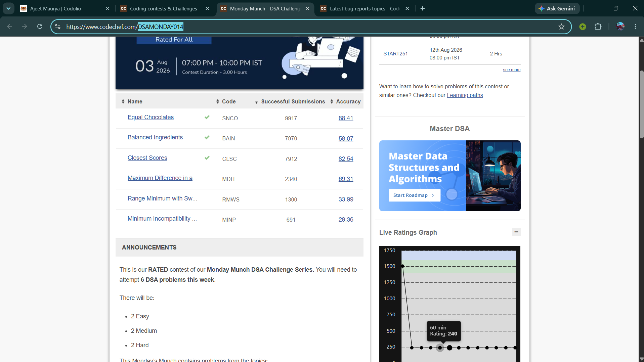The image size is (644, 362).
Task: Open the Range Minimum with Sw... problem
Action: coord(162,198)
